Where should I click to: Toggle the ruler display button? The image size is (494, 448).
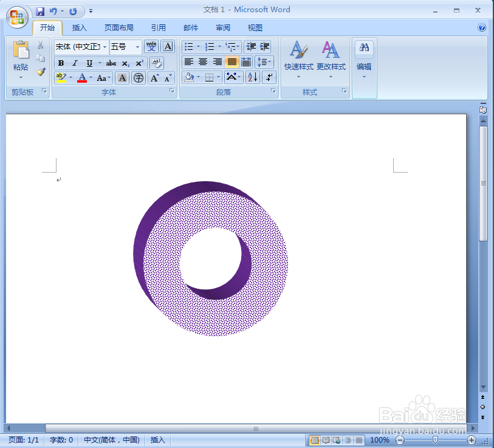[x=483, y=109]
